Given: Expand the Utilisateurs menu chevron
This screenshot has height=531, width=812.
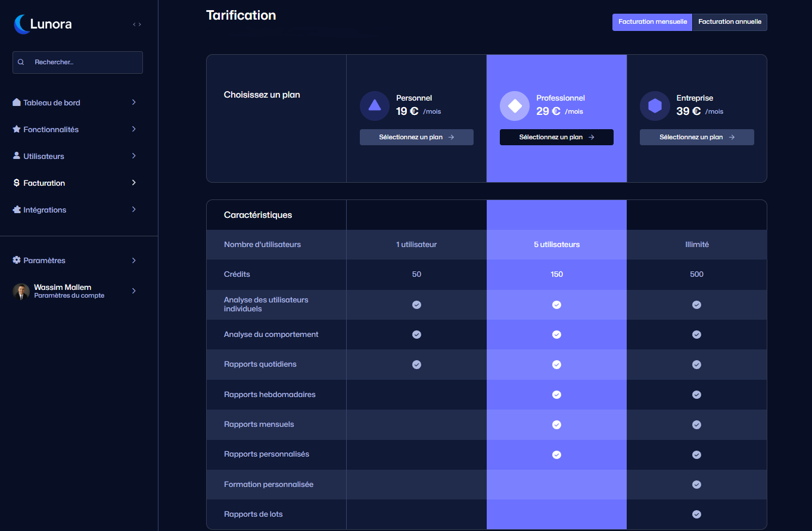Looking at the screenshot, I should click(x=133, y=156).
